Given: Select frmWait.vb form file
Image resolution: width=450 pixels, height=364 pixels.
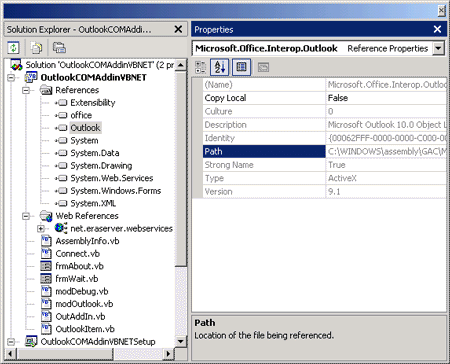Looking at the screenshot, I should point(77,279).
